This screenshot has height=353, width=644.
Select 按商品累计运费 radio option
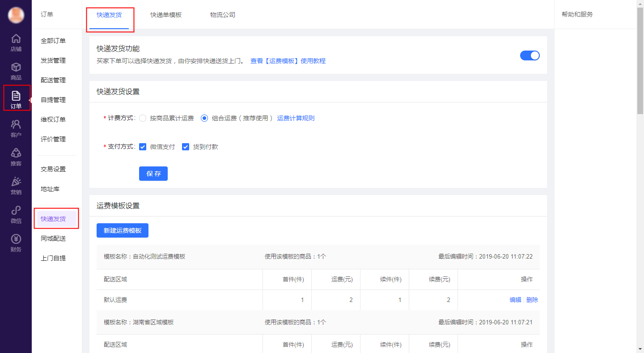(143, 119)
